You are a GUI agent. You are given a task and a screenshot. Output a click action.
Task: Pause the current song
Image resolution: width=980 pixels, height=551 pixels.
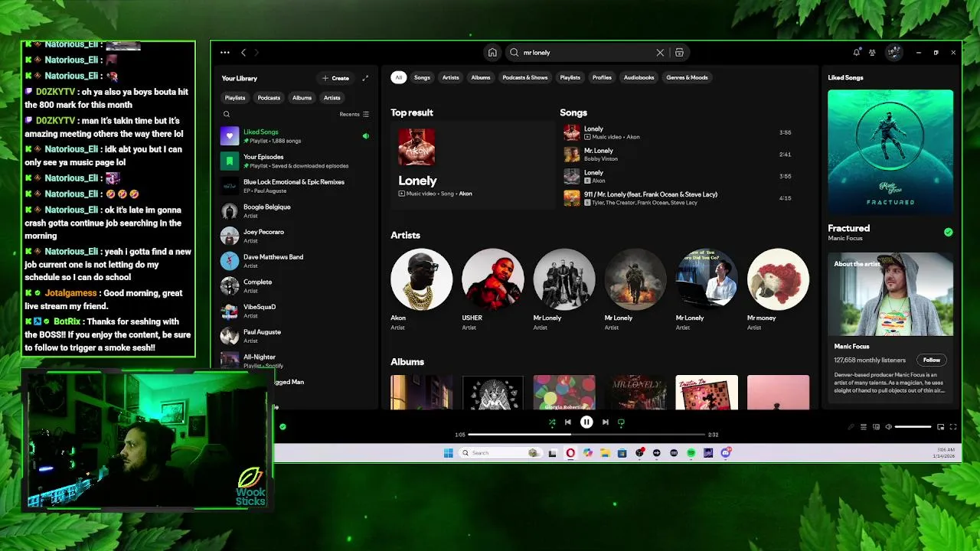pos(586,422)
